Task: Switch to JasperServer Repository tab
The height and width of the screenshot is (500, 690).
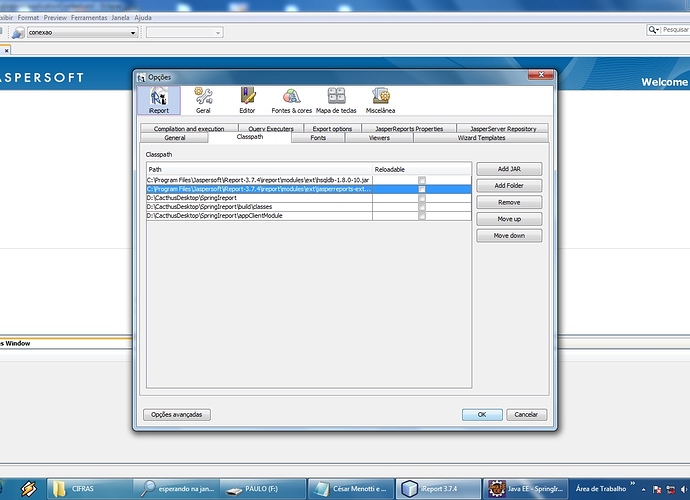Action: click(x=503, y=129)
